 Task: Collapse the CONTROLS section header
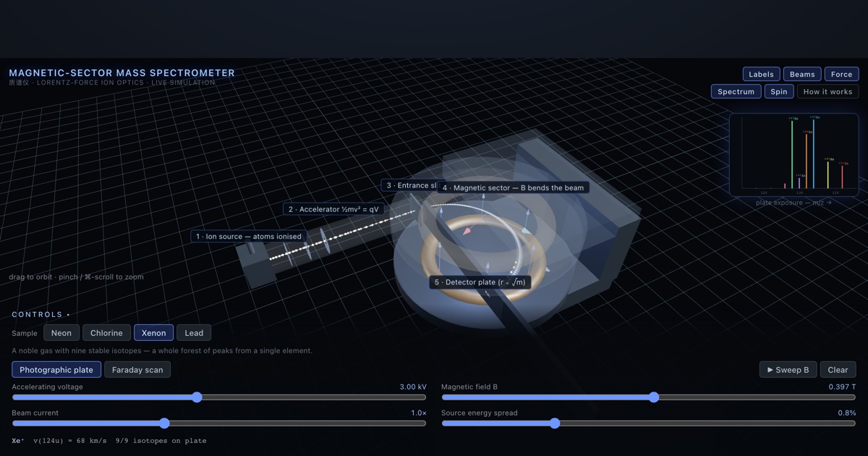(x=41, y=315)
